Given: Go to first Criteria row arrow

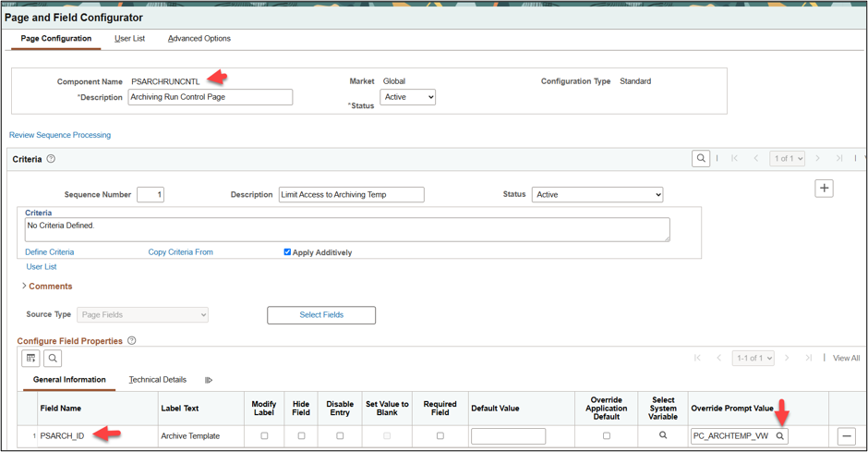Looking at the screenshot, I should [x=735, y=158].
